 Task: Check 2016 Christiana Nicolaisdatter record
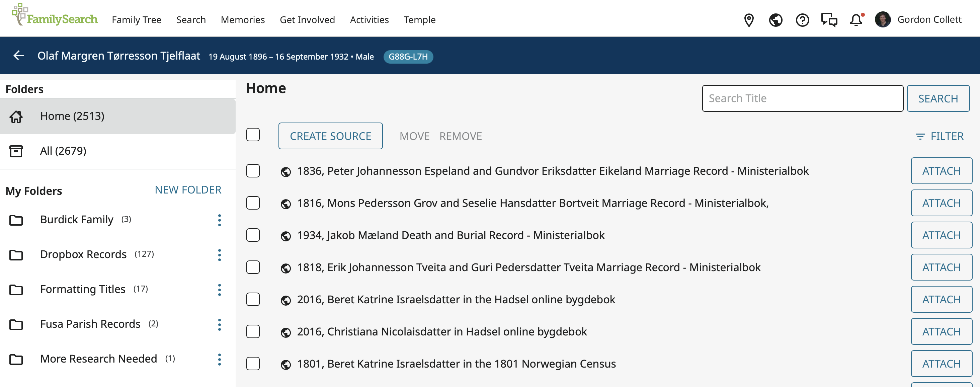[x=253, y=331]
